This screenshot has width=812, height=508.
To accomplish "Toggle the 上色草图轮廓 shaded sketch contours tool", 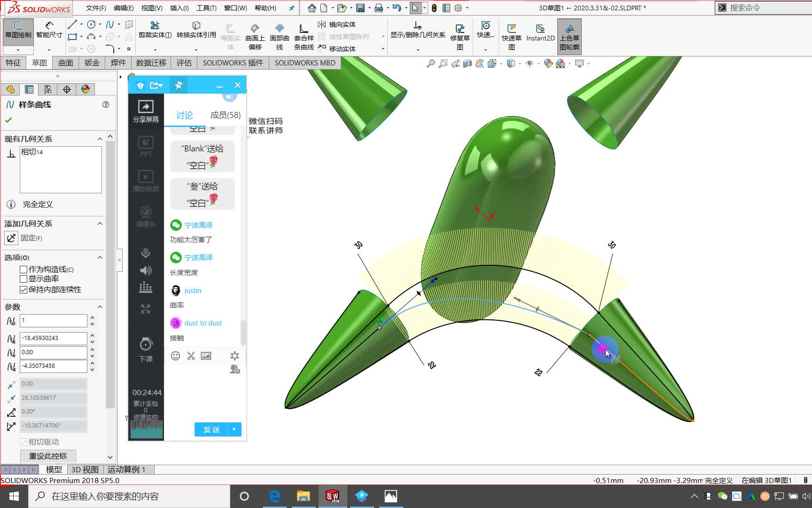I will coord(569,35).
